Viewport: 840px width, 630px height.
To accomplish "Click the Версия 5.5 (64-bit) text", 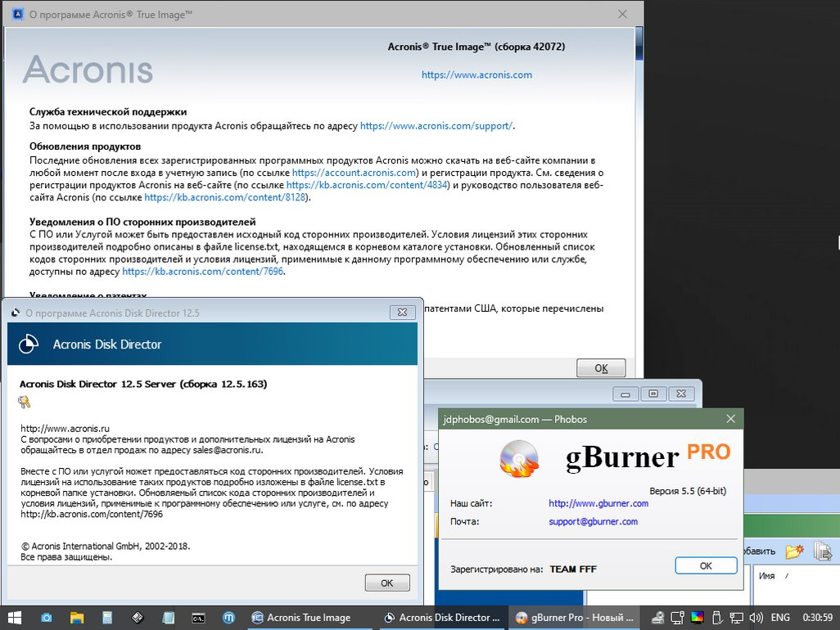I will (x=688, y=491).
